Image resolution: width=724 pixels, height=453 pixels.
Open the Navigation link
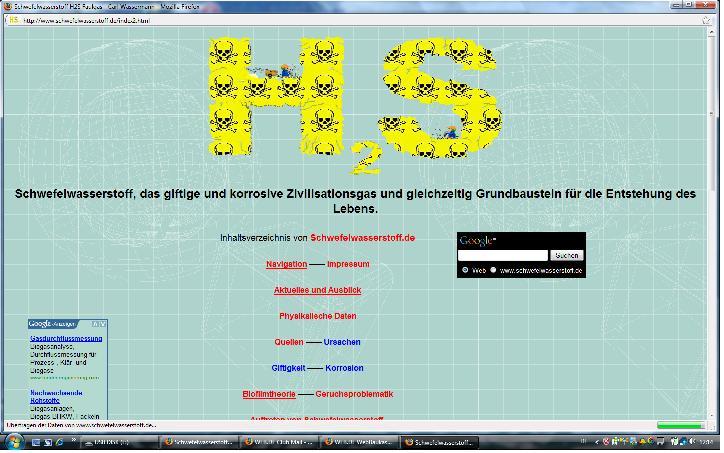(286, 264)
